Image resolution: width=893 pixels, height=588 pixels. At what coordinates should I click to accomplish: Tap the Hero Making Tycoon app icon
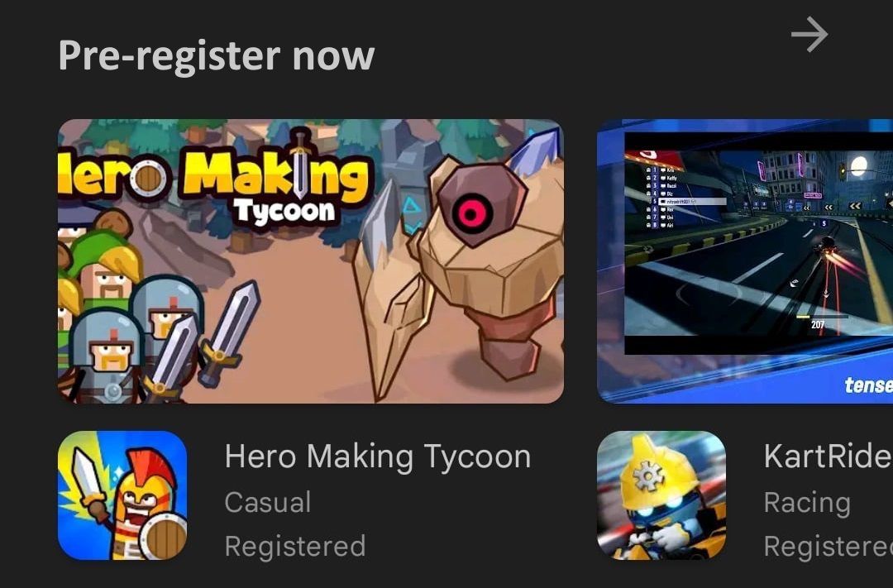122,495
